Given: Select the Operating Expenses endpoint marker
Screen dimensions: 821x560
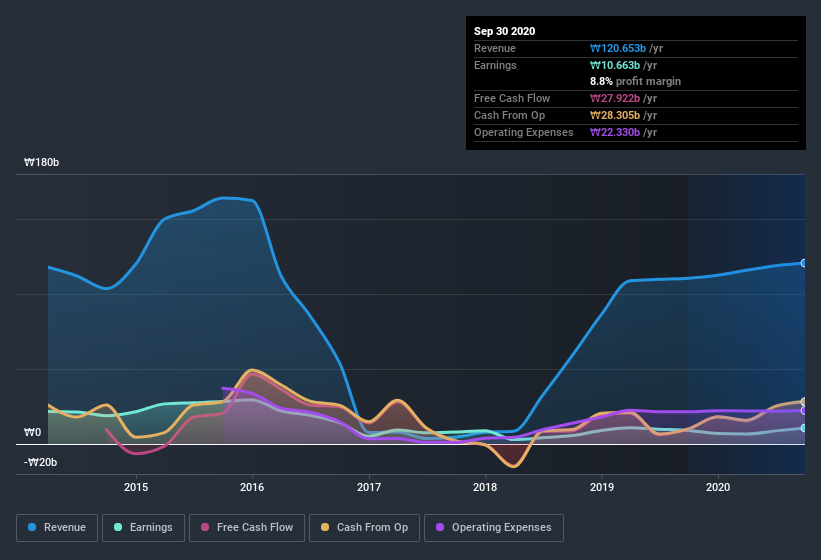Looking at the screenshot, I should 804,411.
